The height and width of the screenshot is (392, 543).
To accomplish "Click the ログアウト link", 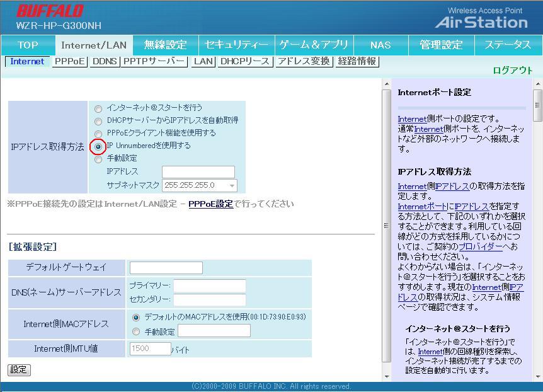I will click(x=513, y=71).
